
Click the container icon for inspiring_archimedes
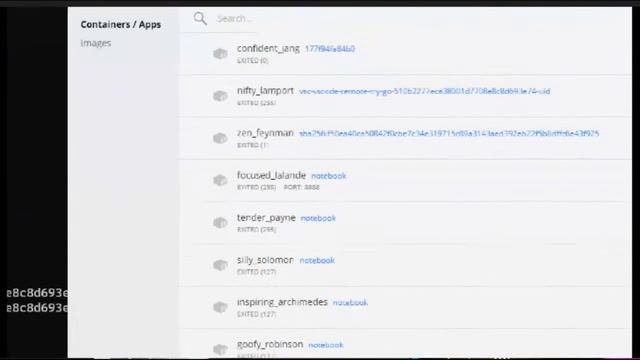click(220, 307)
